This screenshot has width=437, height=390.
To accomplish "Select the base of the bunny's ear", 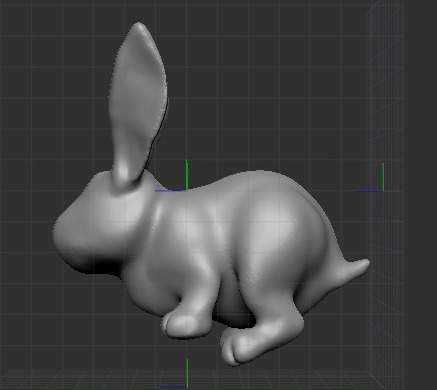I will [126, 178].
